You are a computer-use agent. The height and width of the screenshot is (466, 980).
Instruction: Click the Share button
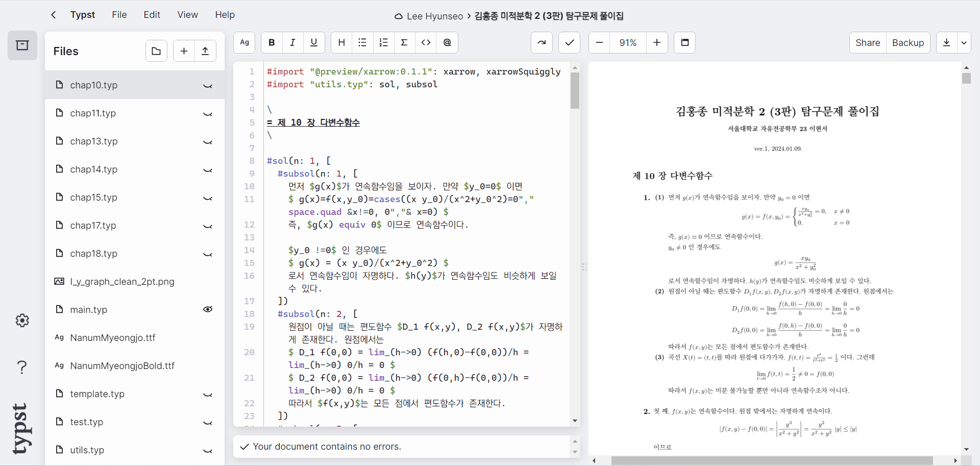tap(868, 42)
